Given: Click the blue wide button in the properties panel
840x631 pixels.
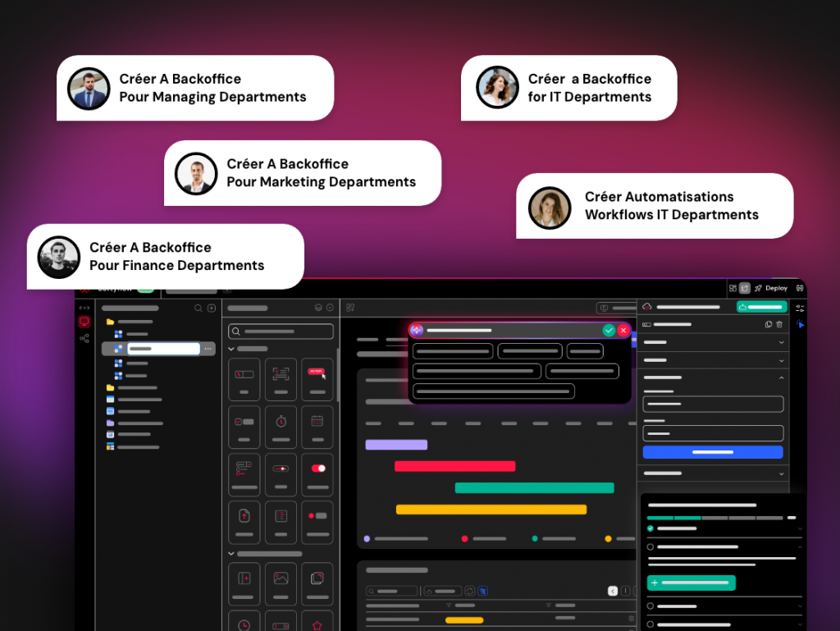Looking at the screenshot, I should [712, 452].
